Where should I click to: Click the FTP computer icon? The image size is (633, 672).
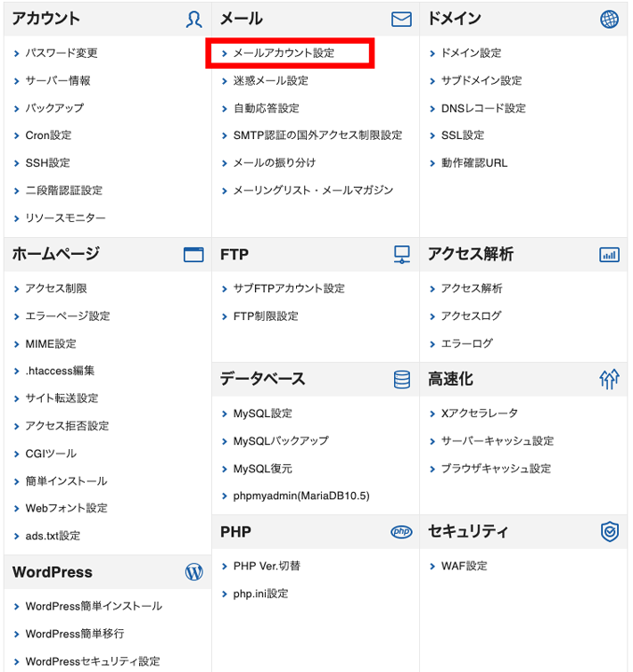point(401,255)
